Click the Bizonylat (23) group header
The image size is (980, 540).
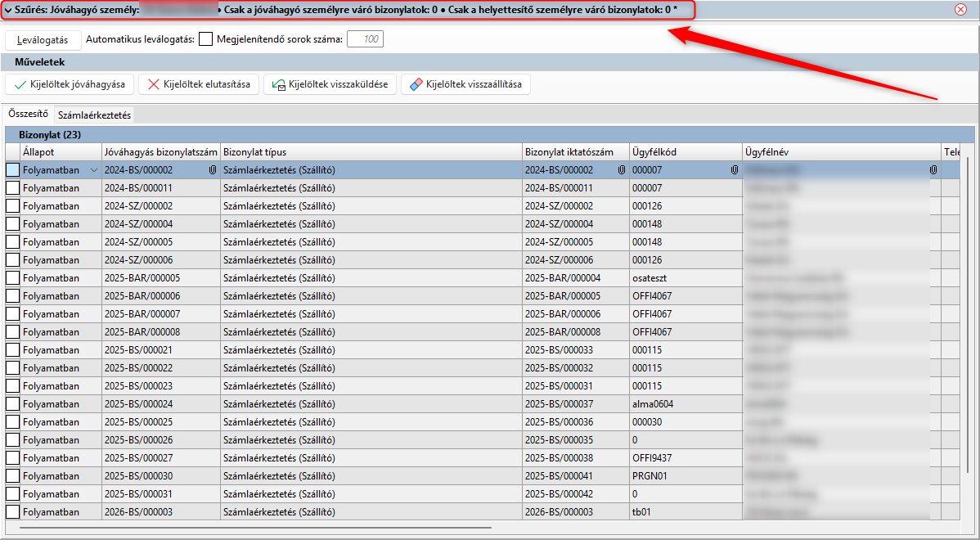[489, 134]
